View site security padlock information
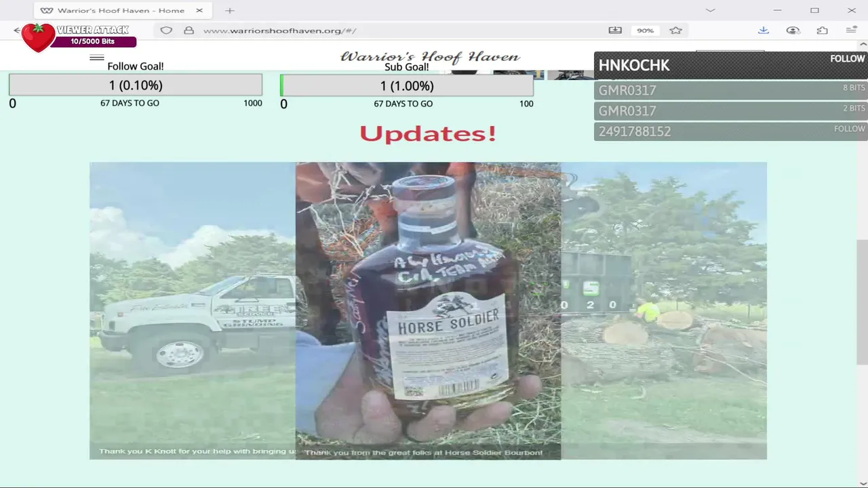 (189, 30)
